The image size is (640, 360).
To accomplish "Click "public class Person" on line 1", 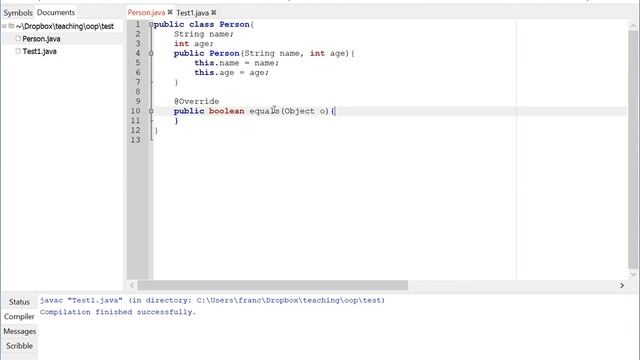I will click(202, 24).
